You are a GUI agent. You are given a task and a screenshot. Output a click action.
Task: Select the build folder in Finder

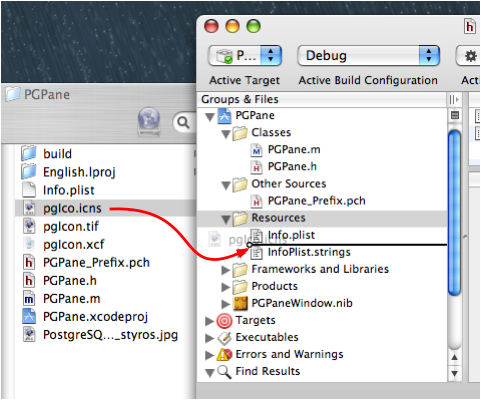[57, 154]
